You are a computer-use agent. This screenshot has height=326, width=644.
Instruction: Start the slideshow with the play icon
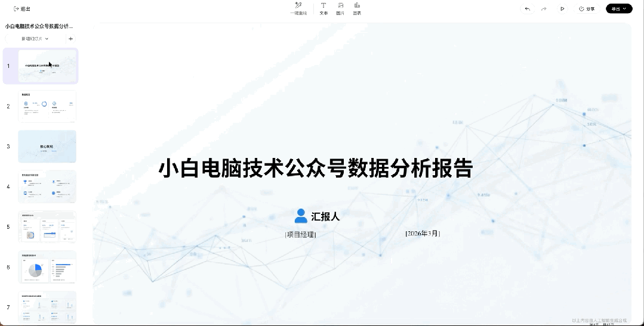(x=562, y=8)
